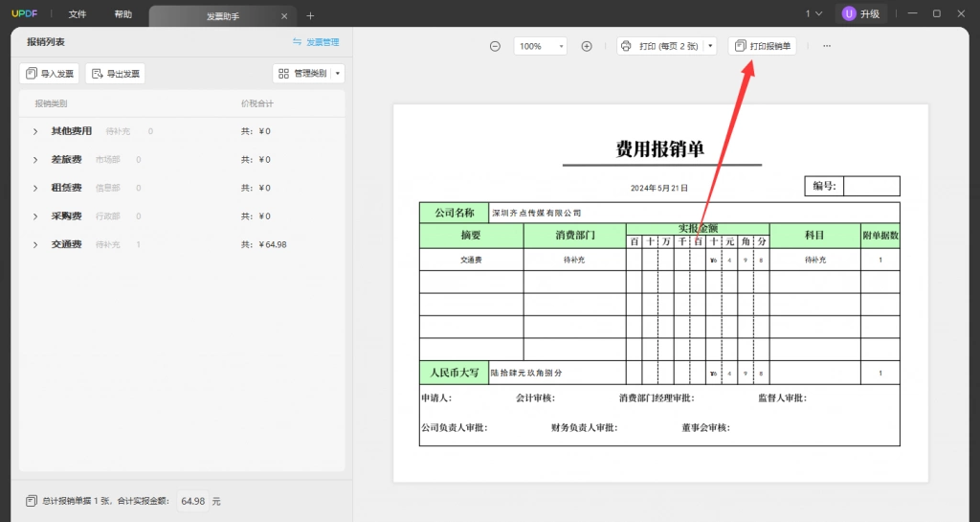
Task: Click the reimbursement summary icon at bottom
Action: [x=32, y=501]
